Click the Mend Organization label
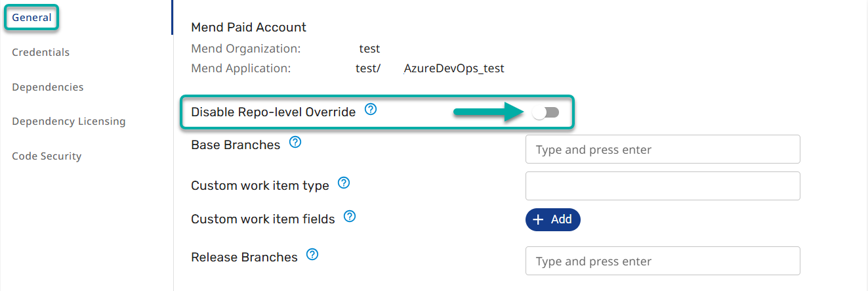Screen dimensions: 868x291 [x=245, y=49]
